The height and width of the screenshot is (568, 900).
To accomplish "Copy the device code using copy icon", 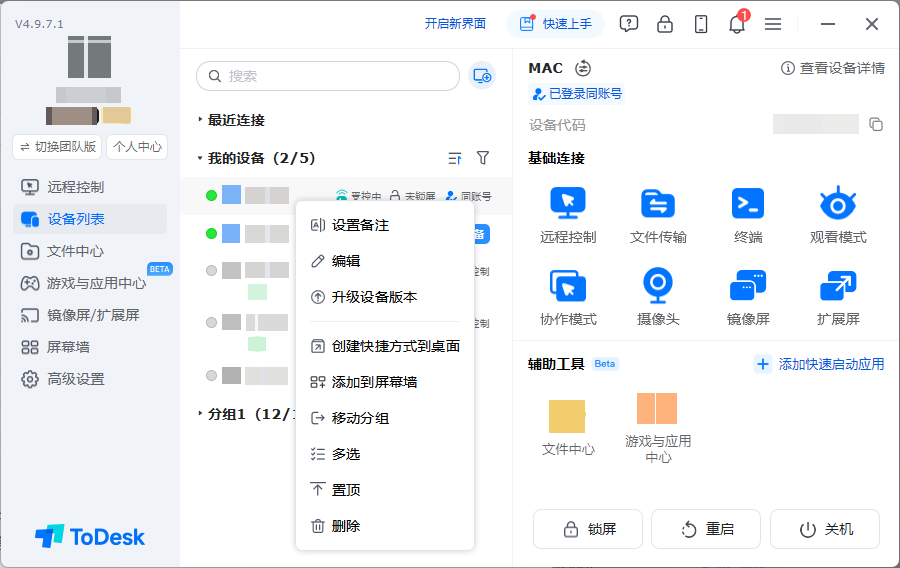I will 876,124.
